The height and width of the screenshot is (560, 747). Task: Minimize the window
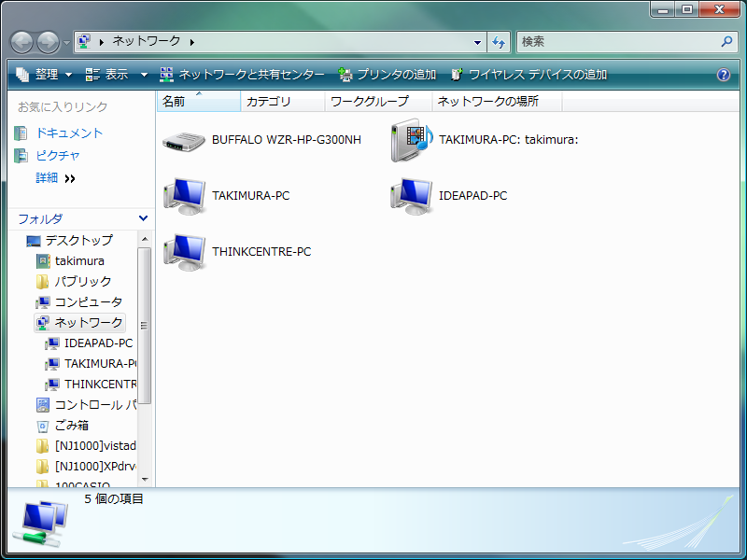pos(663,9)
